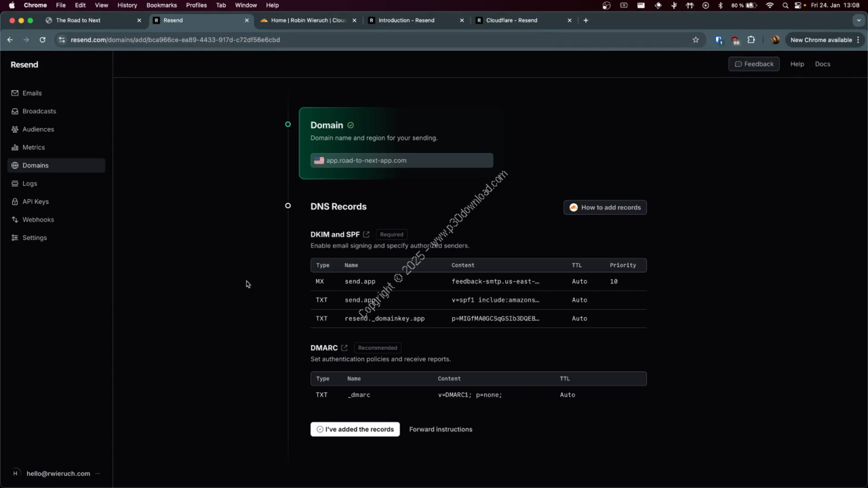Click How to add records button
Image resolution: width=868 pixels, height=488 pixels.
pos(605,207)
